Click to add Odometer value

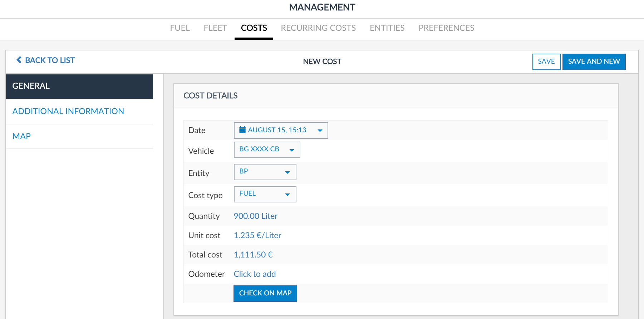255,274
